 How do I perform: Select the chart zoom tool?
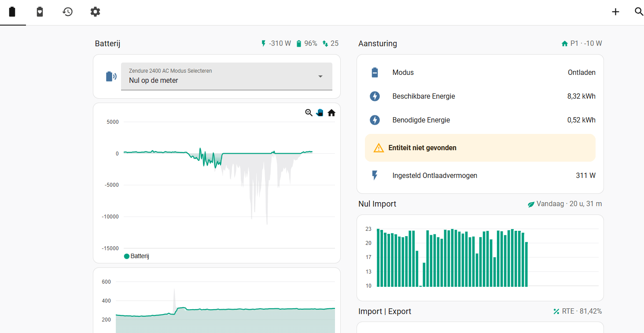click(x=309, y=113)
